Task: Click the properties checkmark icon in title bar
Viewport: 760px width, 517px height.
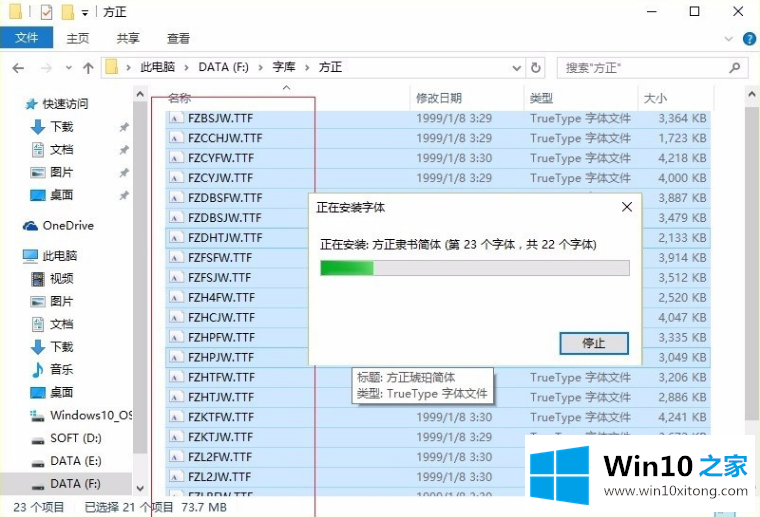Action: (46, 12)
